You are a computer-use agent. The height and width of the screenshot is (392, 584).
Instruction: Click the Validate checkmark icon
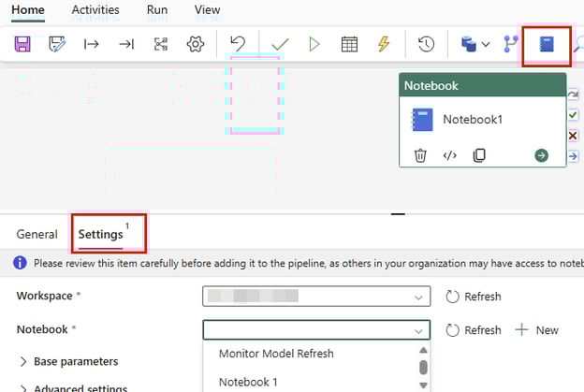(280, 44)
